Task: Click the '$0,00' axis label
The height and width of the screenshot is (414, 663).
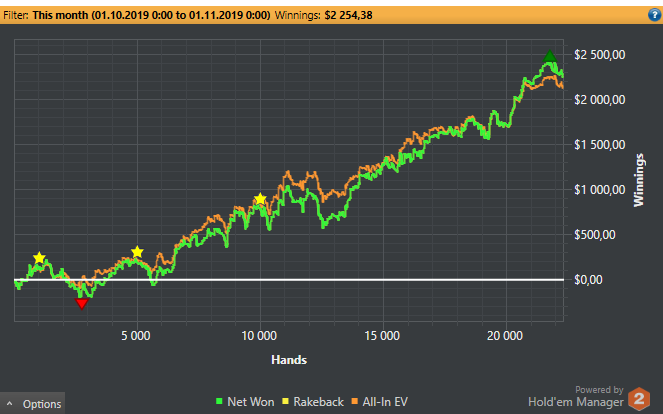Action: [588, 280]
